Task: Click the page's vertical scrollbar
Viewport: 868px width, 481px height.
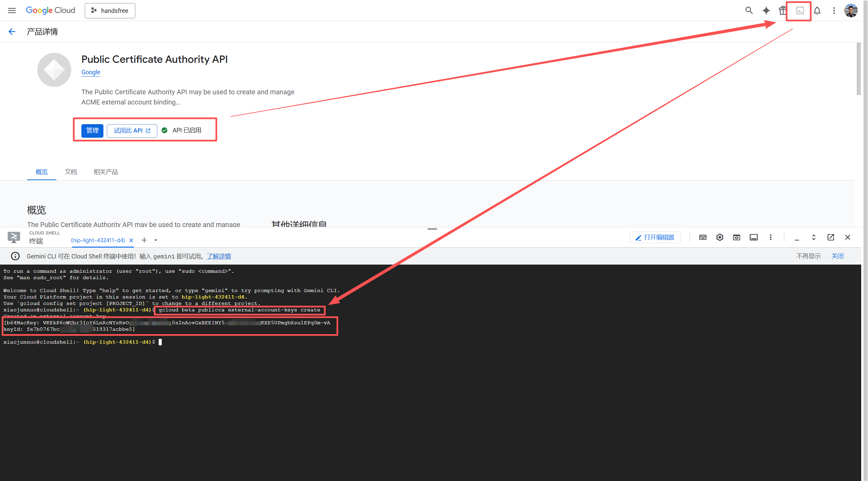Action: click(858, 69)
